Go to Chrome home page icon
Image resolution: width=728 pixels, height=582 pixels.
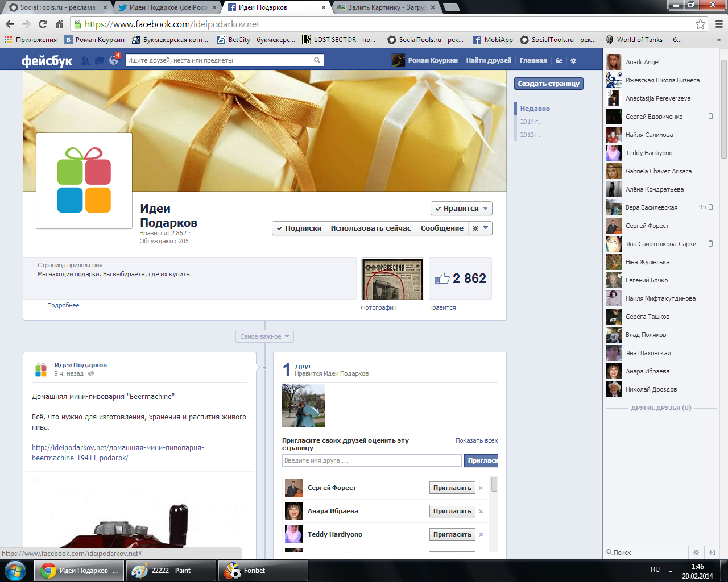coord(59,24)
